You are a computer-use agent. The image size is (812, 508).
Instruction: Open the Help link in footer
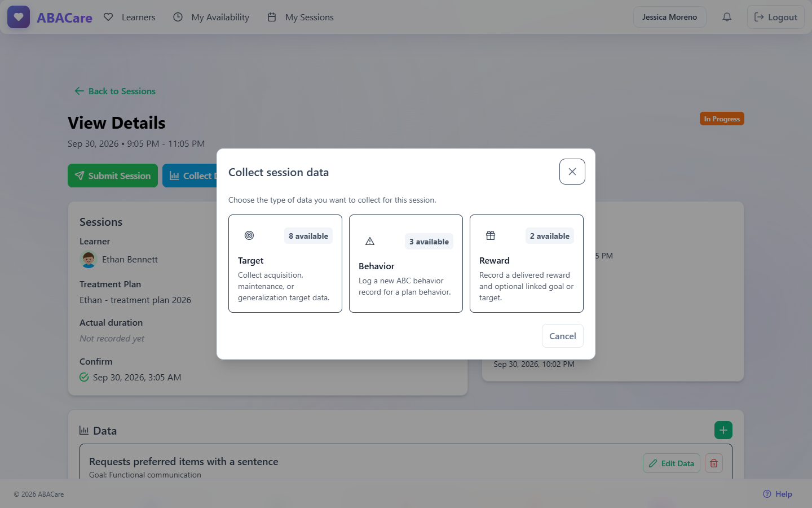coord(778,494)
